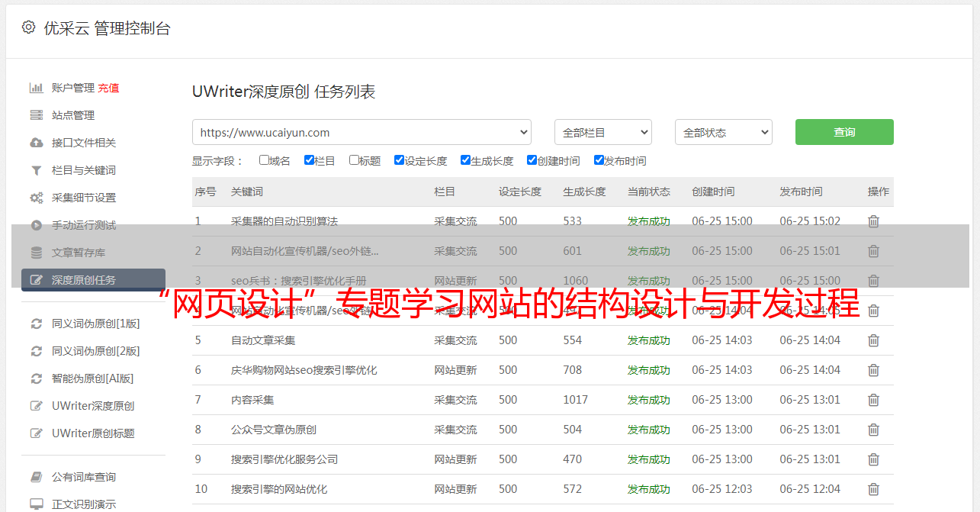Click the cloud upload icon for 接口文件相关
The image size is (980, 512).
click(x=36, y=143)
